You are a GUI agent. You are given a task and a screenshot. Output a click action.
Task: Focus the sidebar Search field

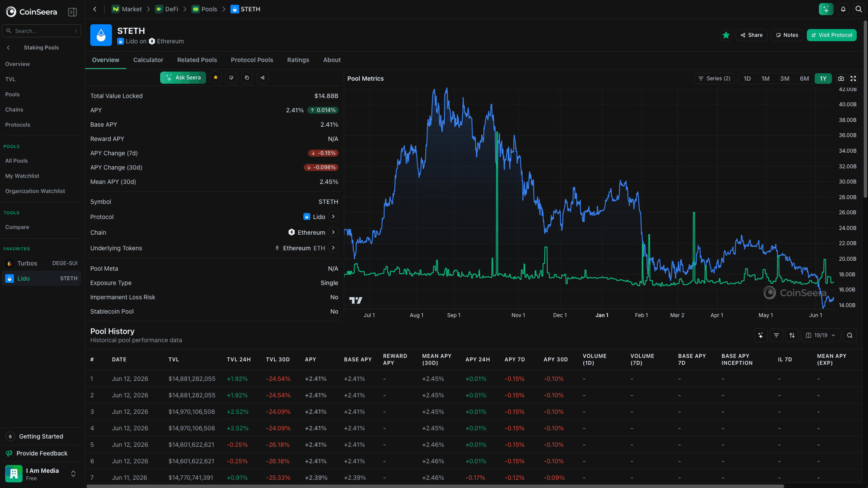[42, 31]
